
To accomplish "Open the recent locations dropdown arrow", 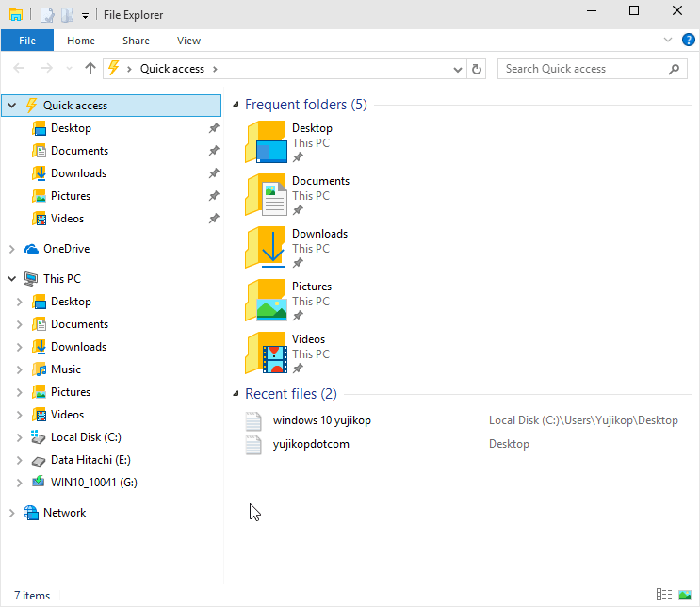I will 69,69.
